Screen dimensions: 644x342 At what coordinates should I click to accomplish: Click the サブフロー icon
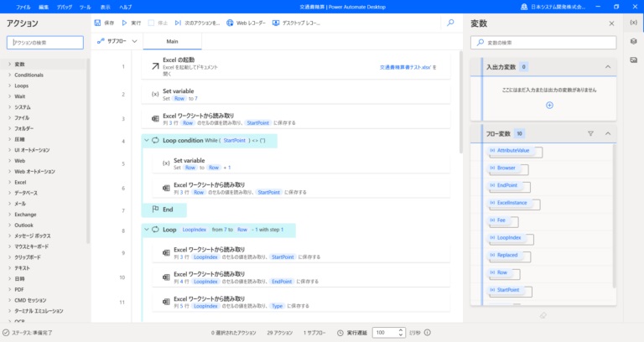(x=101, y=41)
